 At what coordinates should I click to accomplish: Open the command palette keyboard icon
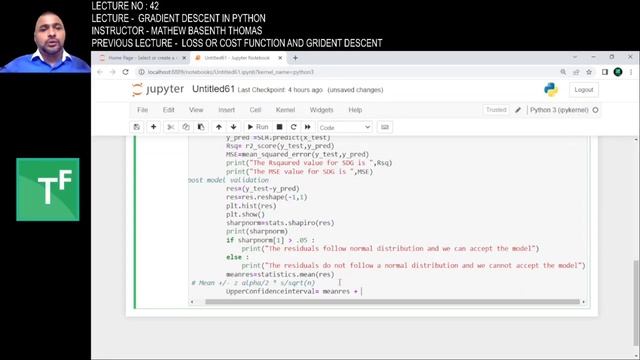click(384, 127)
